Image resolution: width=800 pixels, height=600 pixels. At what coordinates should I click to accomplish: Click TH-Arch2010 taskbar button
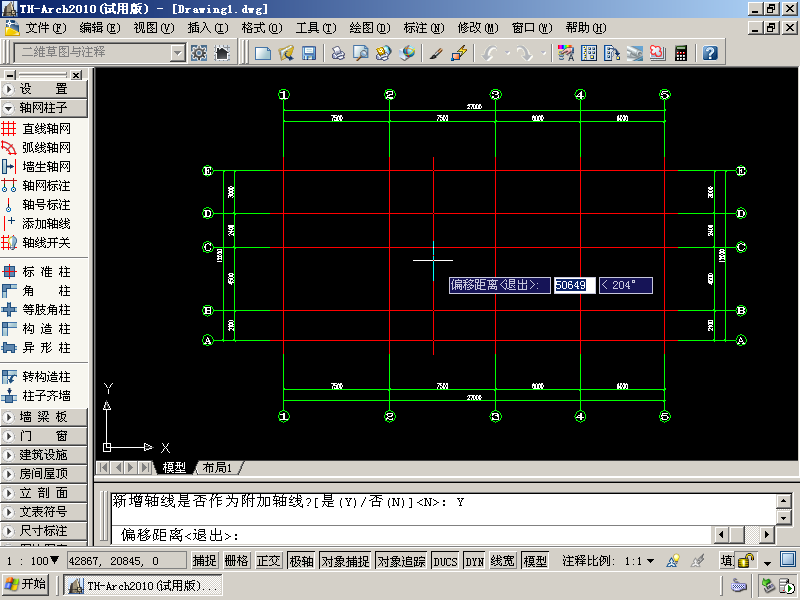[144, 585]
